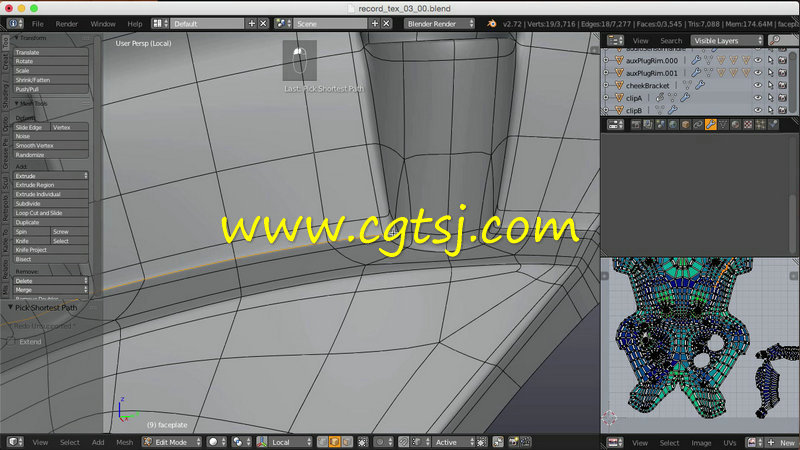Image resolution: width=800 pixels, height=450 pixels.
Task: Click the Scene name field
Action: 331,23
